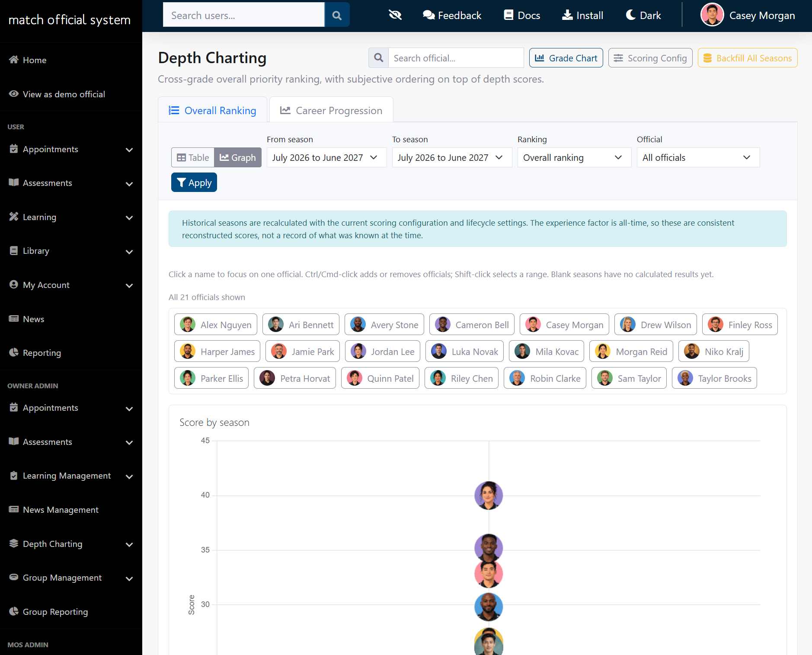
Task: Click the Apply filter button
Action: click(194, 182)
